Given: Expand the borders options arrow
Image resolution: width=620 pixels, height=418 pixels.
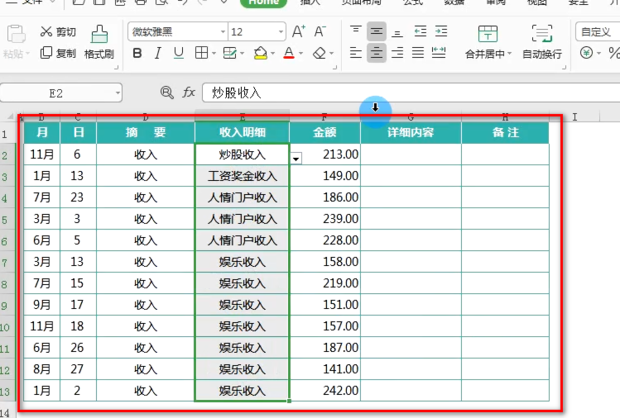Looking at the screenshot, I should point(214,53).
